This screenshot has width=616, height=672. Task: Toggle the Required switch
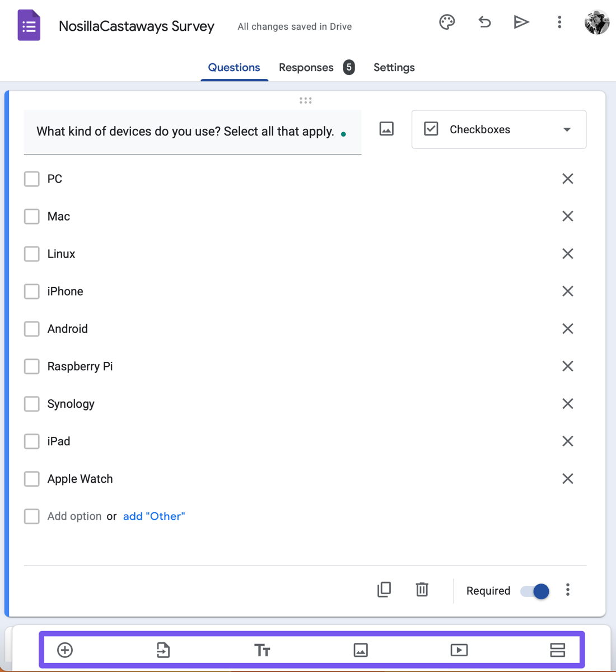click(x=535, y=591)
